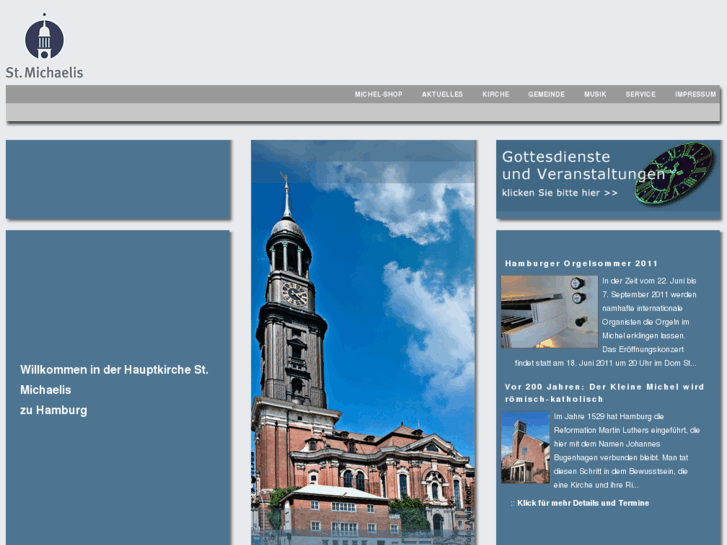The height and width of the screenshot is (545, 727).
Task: Click 'klicken Sie bitte hier >>' link
Action: click(559, 192)
